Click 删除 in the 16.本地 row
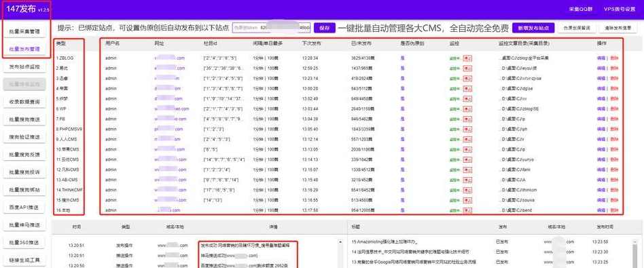The height and width of the screenshot is (268, 644). [614, 210]
